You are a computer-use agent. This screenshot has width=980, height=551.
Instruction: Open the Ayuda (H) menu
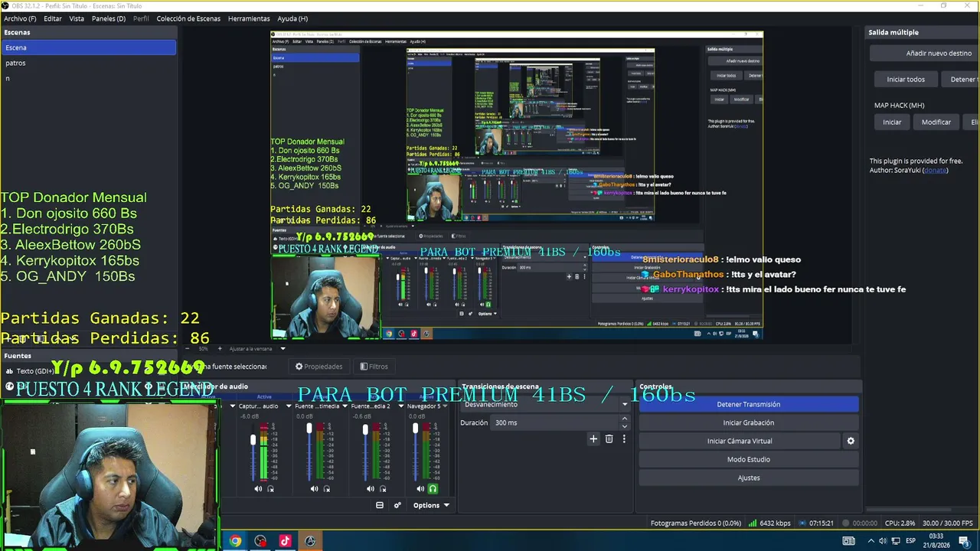click(x=292, y=18)
